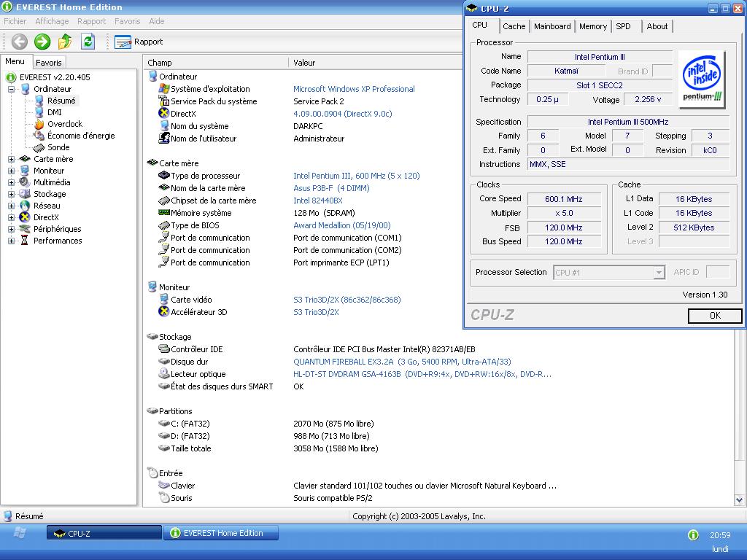Click the Champ column header
Viewport: 747px width, 560px height.
[x=215, y=63]
